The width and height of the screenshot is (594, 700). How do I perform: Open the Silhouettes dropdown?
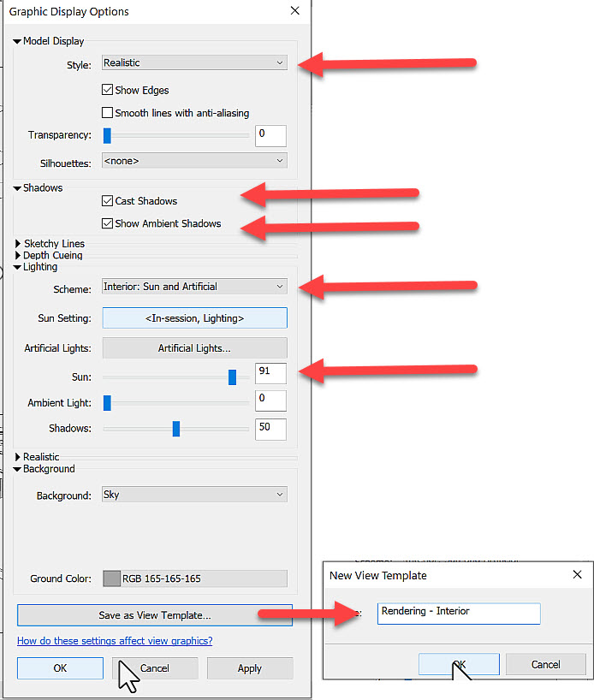pyautogui.click(x=194, y=160)
